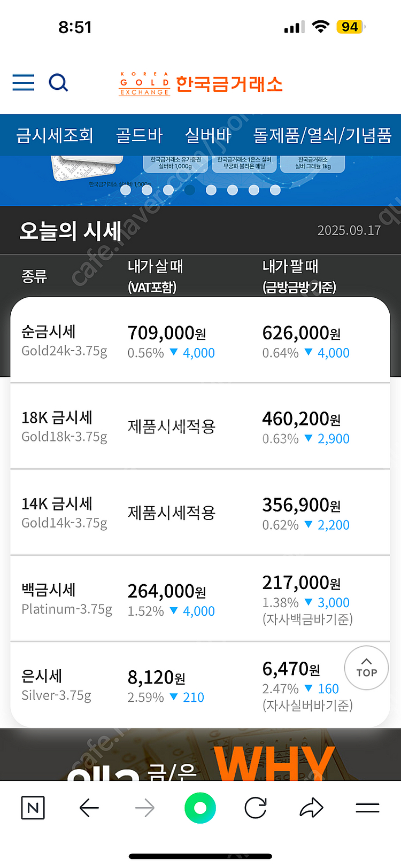Open the 실버바 1,000g banner product thumbnail
This screenshot has height=868, width=401.
[x=175, y=164]
